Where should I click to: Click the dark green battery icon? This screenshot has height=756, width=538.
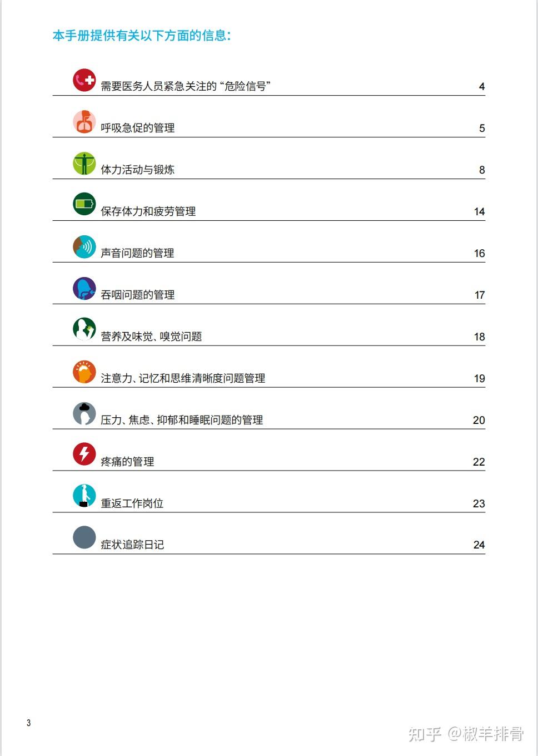pyautogui.click(x=84, y=205)
